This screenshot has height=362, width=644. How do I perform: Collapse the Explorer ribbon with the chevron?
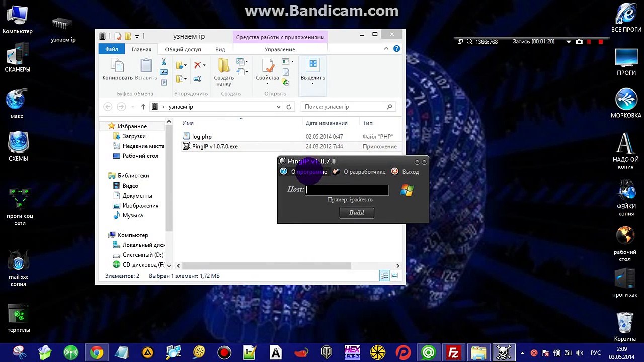click(386, 49)
